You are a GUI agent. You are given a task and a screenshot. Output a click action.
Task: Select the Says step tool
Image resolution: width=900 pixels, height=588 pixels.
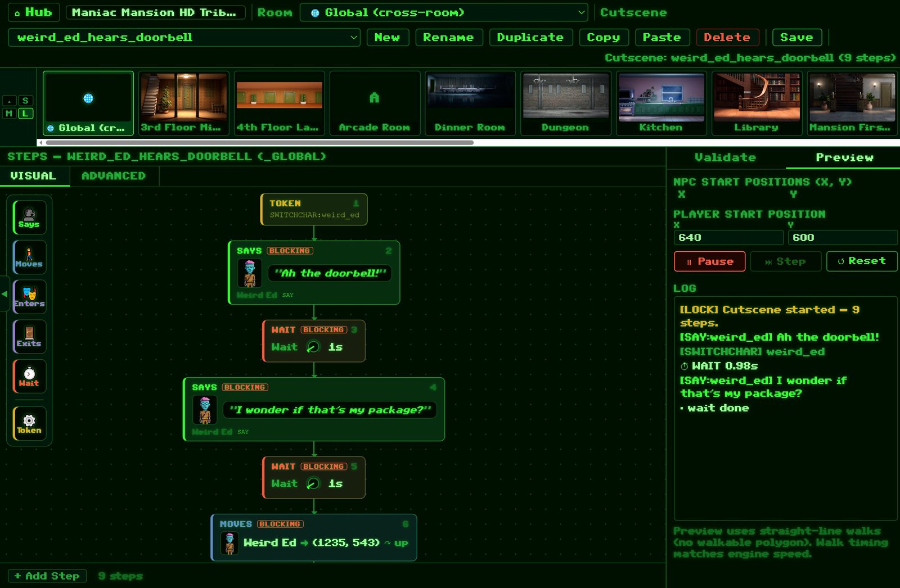[29, 218]
